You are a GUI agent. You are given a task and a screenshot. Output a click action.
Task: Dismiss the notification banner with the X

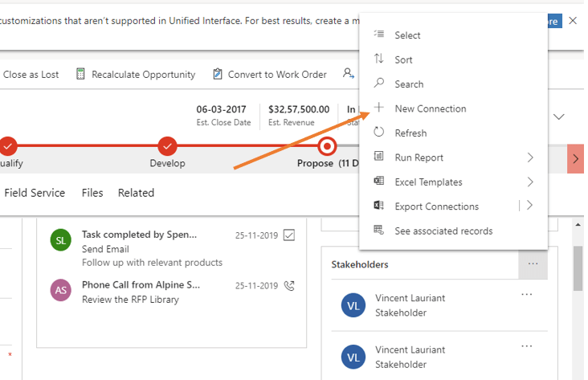[573, 21]
